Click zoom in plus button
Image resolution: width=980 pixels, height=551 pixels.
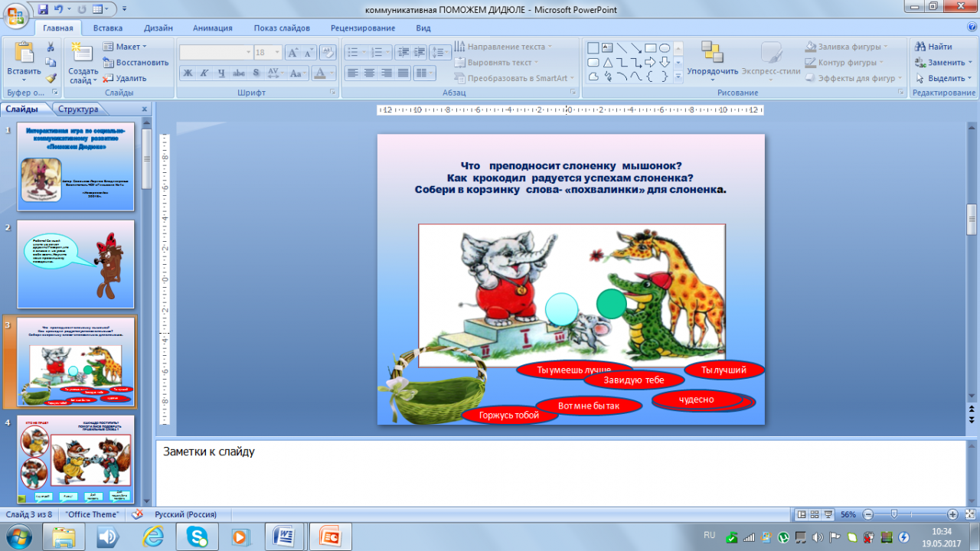[x=952, y=514]
